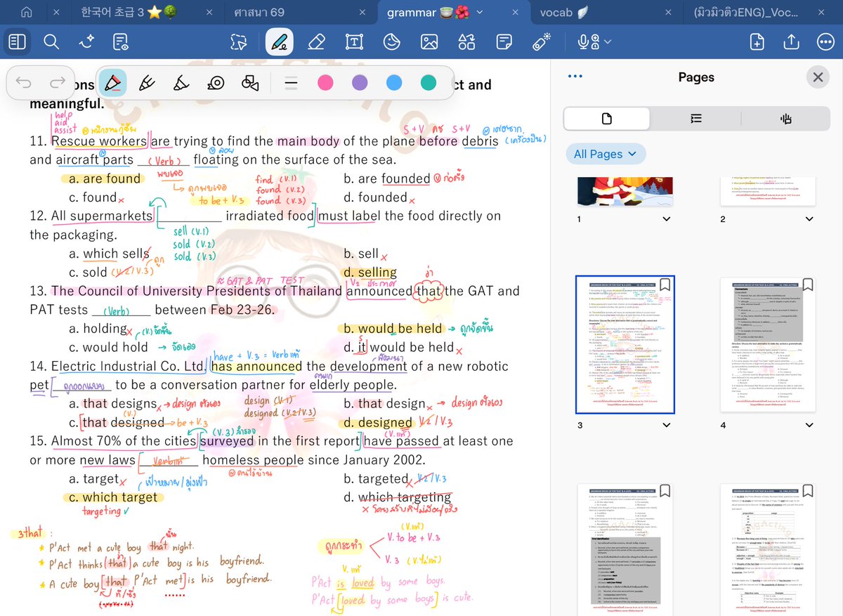843x616 pixels.
Task: Open the sticky note tool
Action: pyautogui.click(x=504, y=42)
